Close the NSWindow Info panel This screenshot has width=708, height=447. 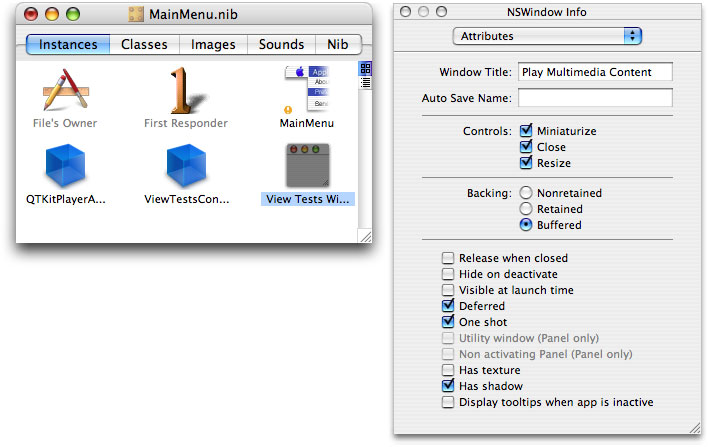405,12
